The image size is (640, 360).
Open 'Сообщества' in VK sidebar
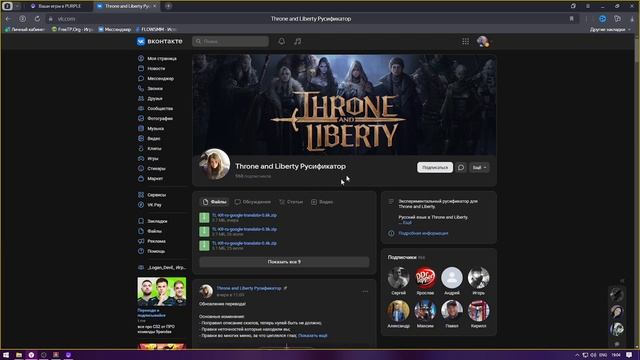tap(161, 109)
